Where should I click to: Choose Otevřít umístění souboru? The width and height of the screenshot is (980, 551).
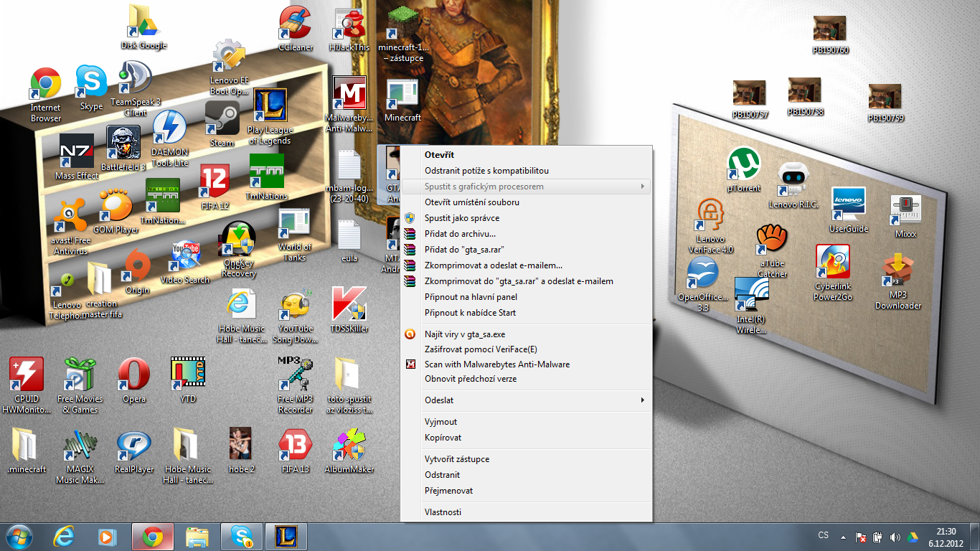click(x=527, y=202)
